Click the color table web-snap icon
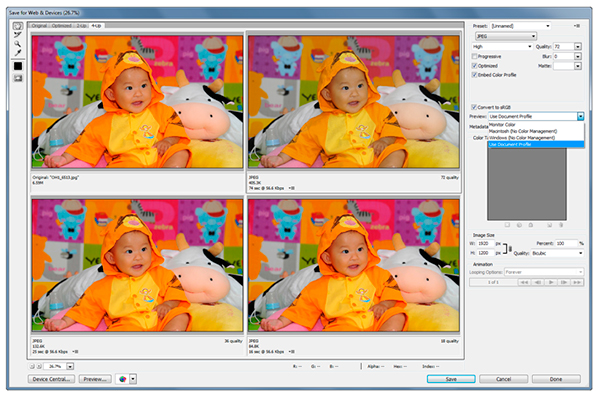 point(519,225)
